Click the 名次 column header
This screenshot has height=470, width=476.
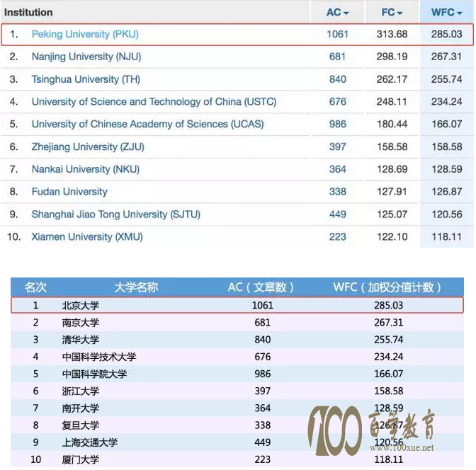click(x=35, y=287)
